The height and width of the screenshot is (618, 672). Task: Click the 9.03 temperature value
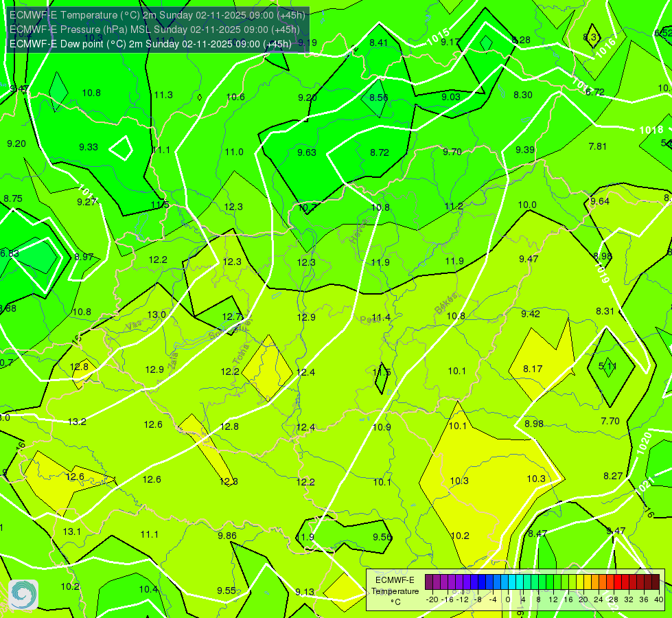pos(451,97)
